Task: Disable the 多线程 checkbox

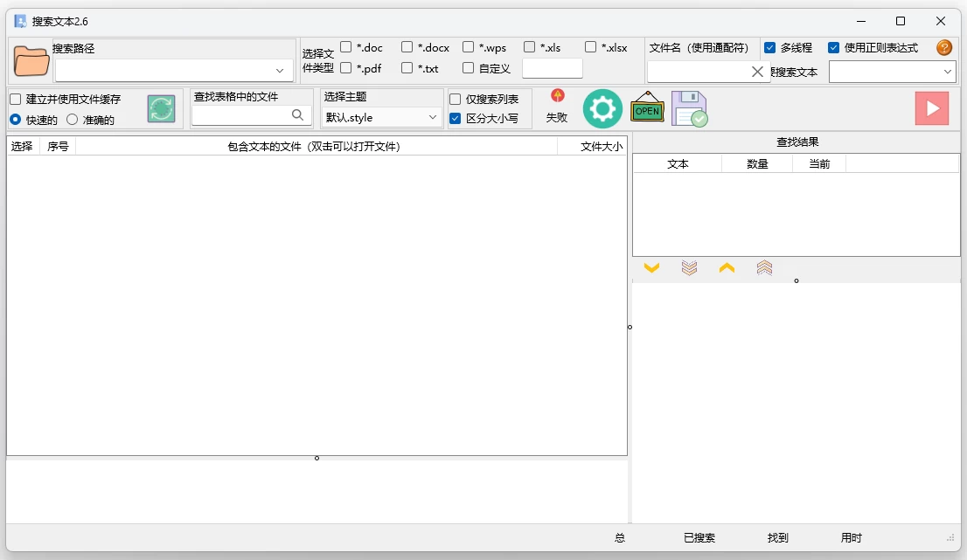Action: 771,48
